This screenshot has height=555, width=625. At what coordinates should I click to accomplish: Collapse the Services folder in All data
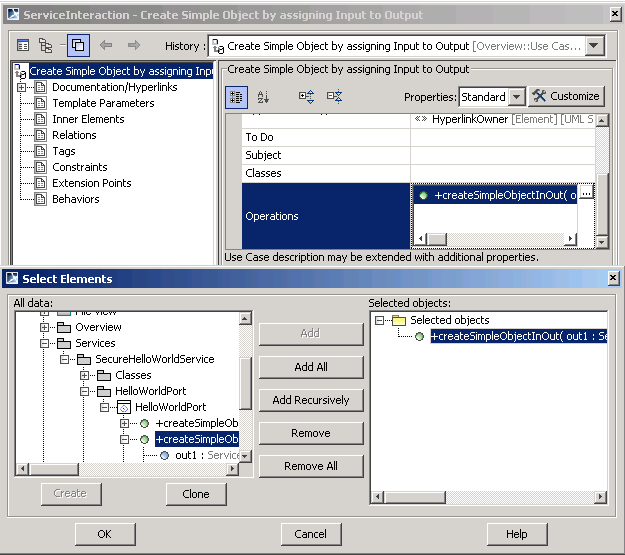[x=44, y=343]
